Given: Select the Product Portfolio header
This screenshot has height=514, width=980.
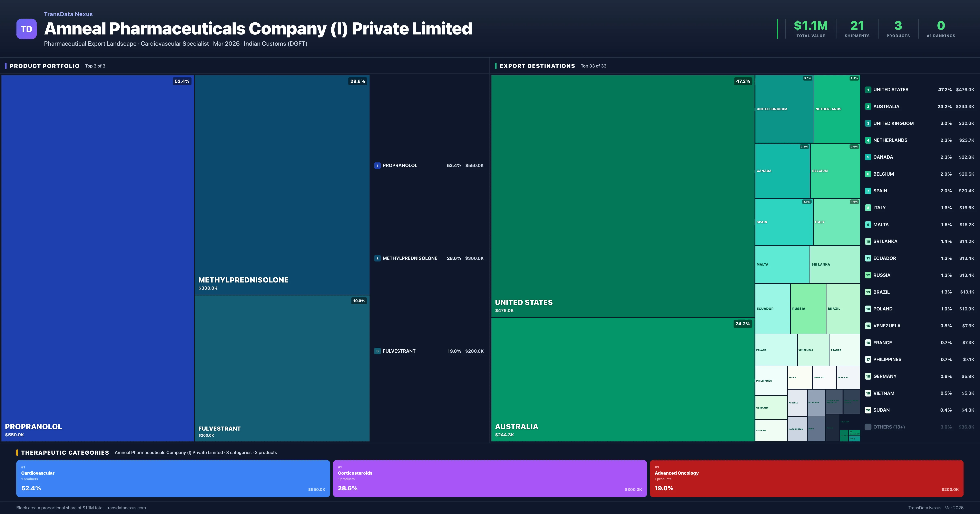Looking at the screenshot, I should point(44,66).
